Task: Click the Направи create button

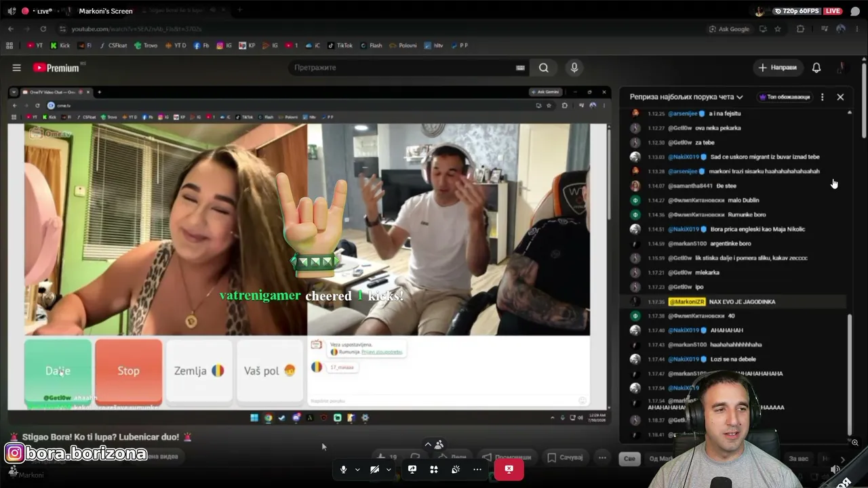Action: [x=778, y=68]
